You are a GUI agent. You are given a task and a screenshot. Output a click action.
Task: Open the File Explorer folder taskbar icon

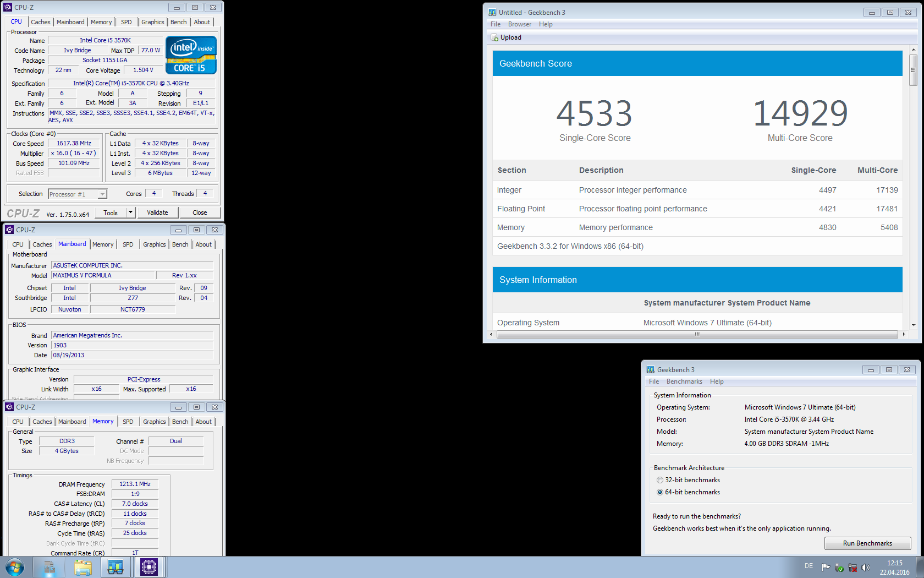point(82,567)
